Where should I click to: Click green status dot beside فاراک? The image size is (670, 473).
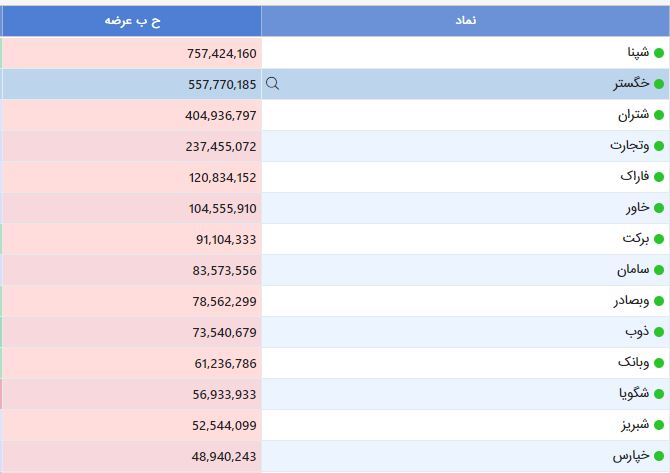(x=659, y=177)
